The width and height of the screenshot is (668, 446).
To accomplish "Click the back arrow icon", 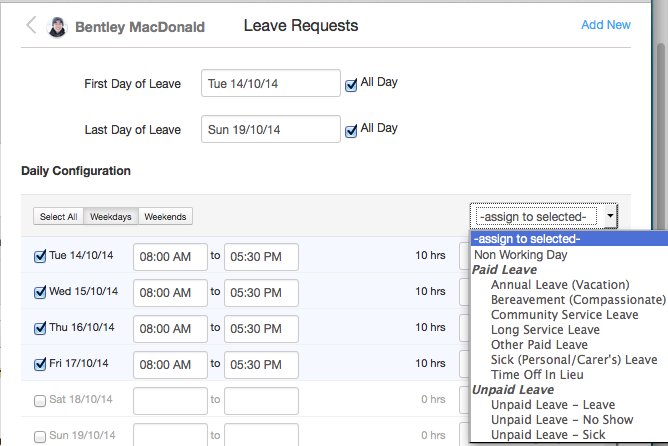I will tap(32, 26).
